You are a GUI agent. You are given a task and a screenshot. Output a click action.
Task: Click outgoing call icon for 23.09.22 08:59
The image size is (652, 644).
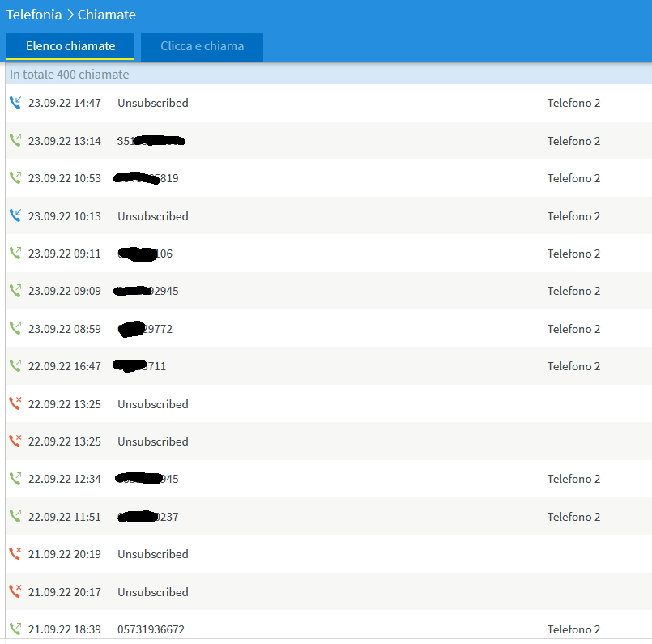click(x=15, y=328)
